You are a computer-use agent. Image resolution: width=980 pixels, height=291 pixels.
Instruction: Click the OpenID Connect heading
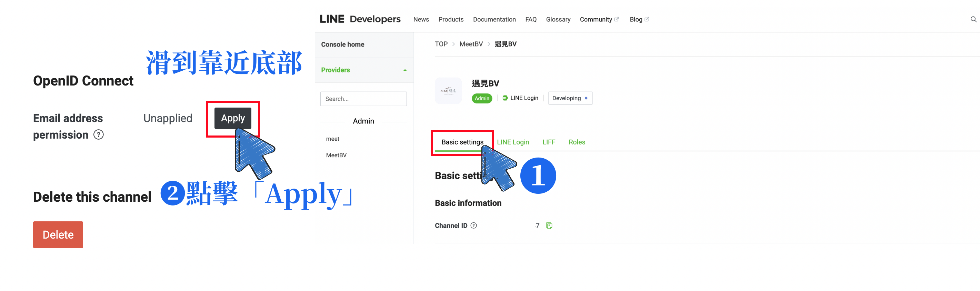point(83,81)
